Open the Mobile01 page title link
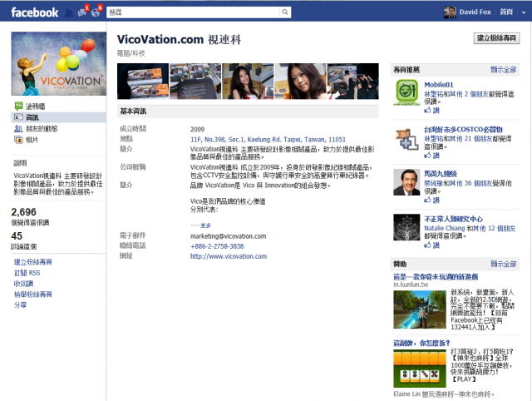The image size is (532, 401). (x=439, y=85)
